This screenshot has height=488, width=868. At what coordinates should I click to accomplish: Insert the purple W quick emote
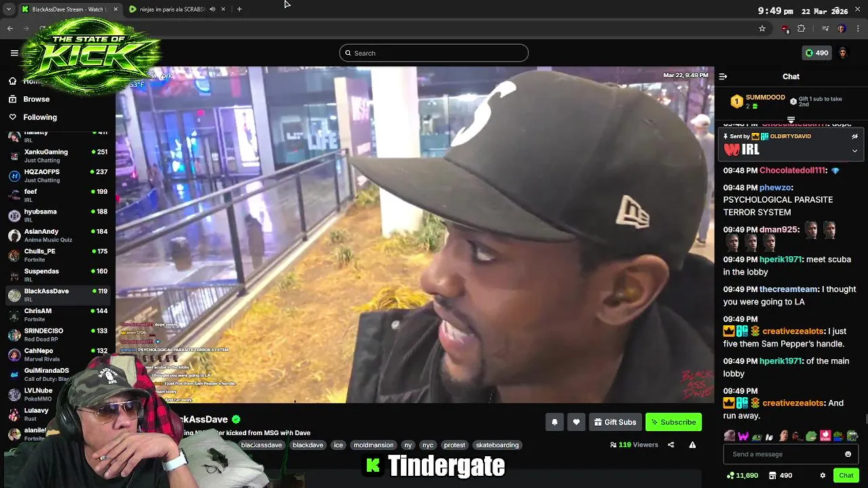point(743,436)
